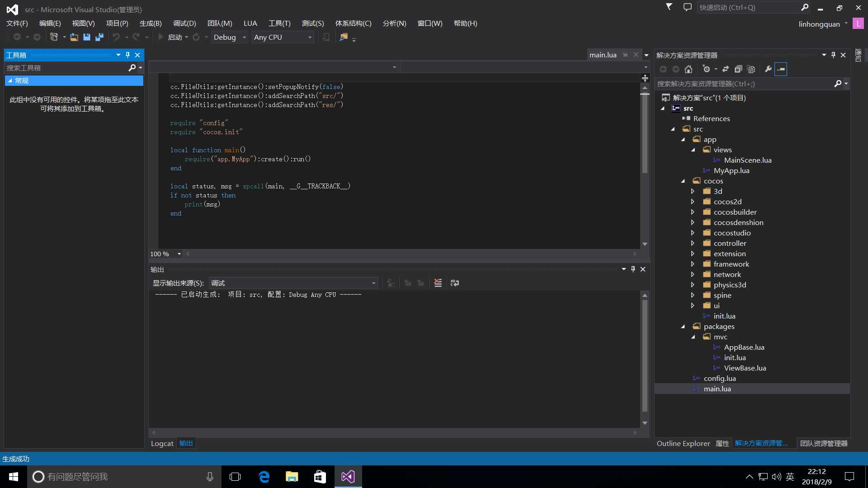This screenshot has width=868, height=488.
Task: Toggle Word Wrap in the Output panel
Action: pyautogui.click(x=455, y=283)
